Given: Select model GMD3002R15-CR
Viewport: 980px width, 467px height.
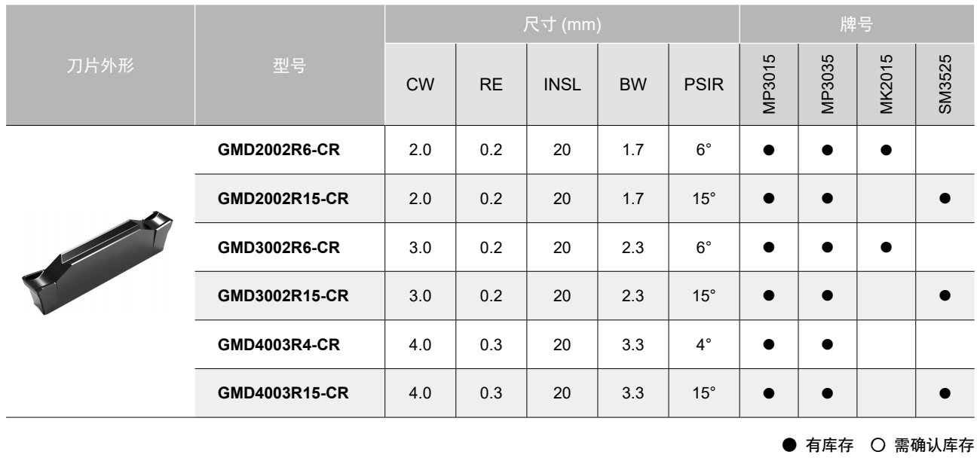Looking at the screenshot, I should pos(283,295).
